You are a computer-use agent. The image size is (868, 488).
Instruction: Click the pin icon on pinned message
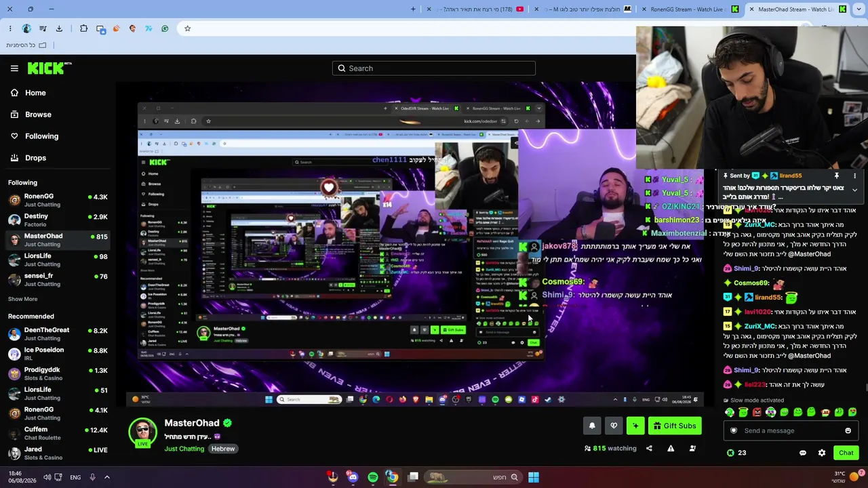837,176
